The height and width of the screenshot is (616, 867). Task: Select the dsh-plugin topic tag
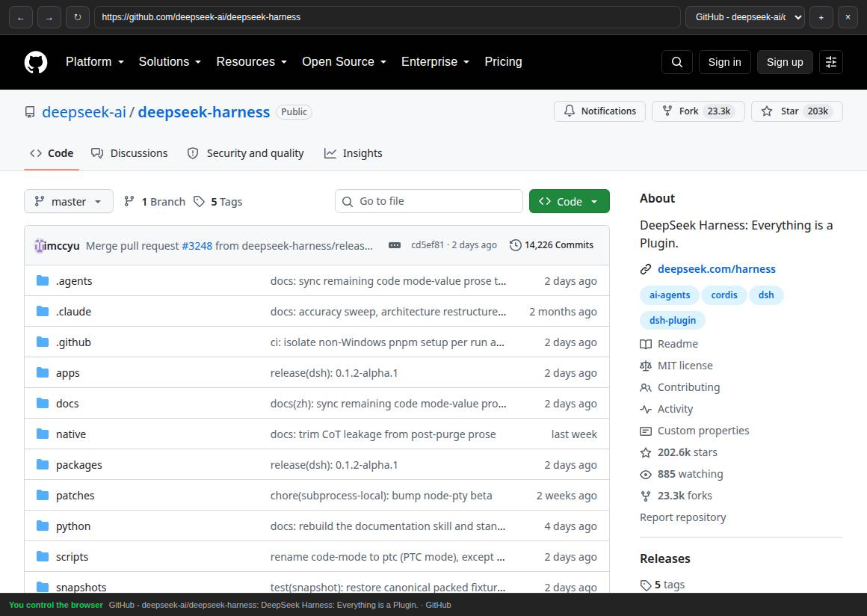673,320
